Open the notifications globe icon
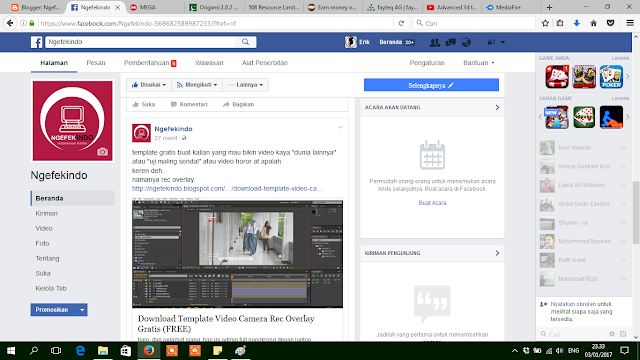The image size is (640, 360). 466,42
